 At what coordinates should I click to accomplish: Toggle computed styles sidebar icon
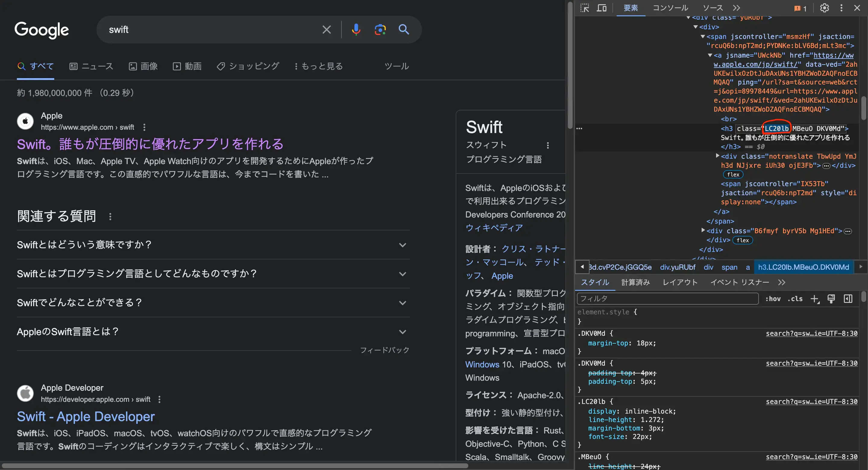pos(848,299)
